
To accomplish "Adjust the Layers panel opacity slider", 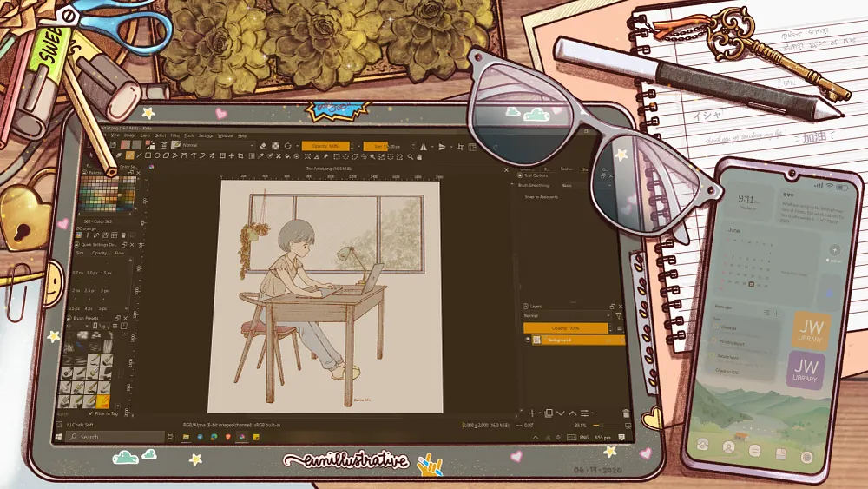I will click(564, 328).
